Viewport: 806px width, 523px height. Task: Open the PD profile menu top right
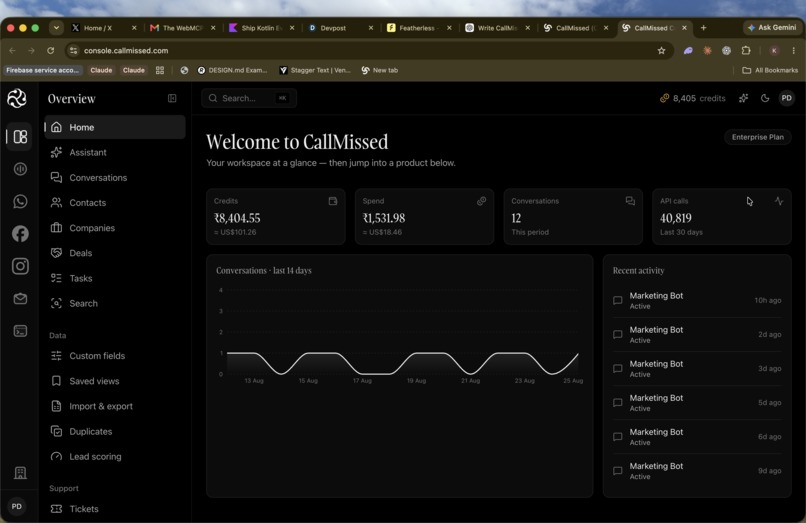click(786, 98)
